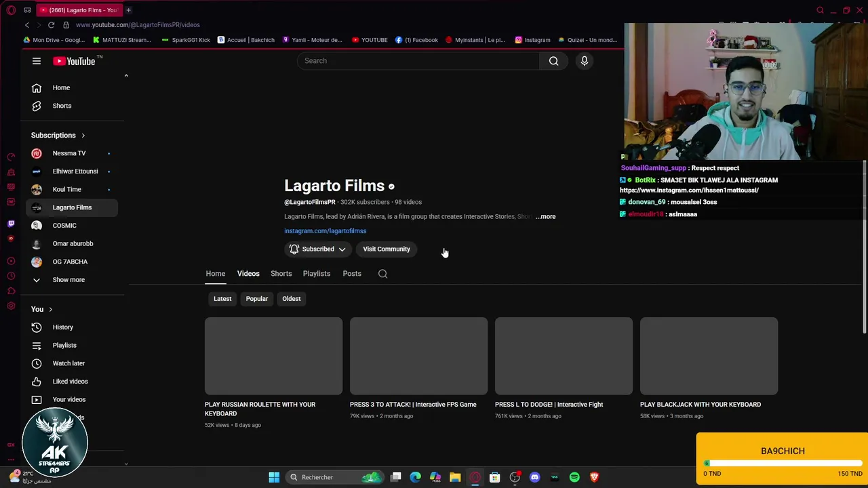The image size is (868, 488).
Task: Open Twitch in Opera sidebar
Action: (11, 224)
